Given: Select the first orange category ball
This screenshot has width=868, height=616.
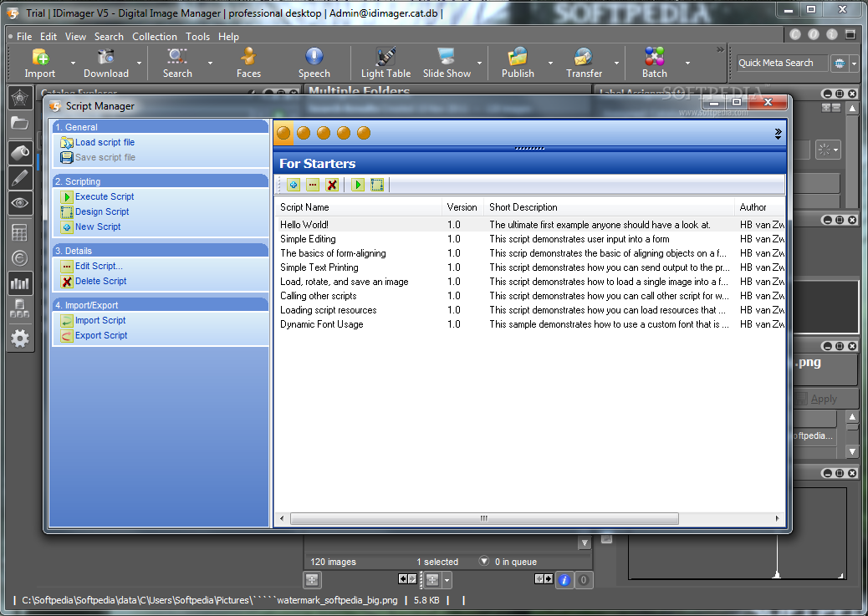Looking at the screenshot, I should (x=283, y=133).
